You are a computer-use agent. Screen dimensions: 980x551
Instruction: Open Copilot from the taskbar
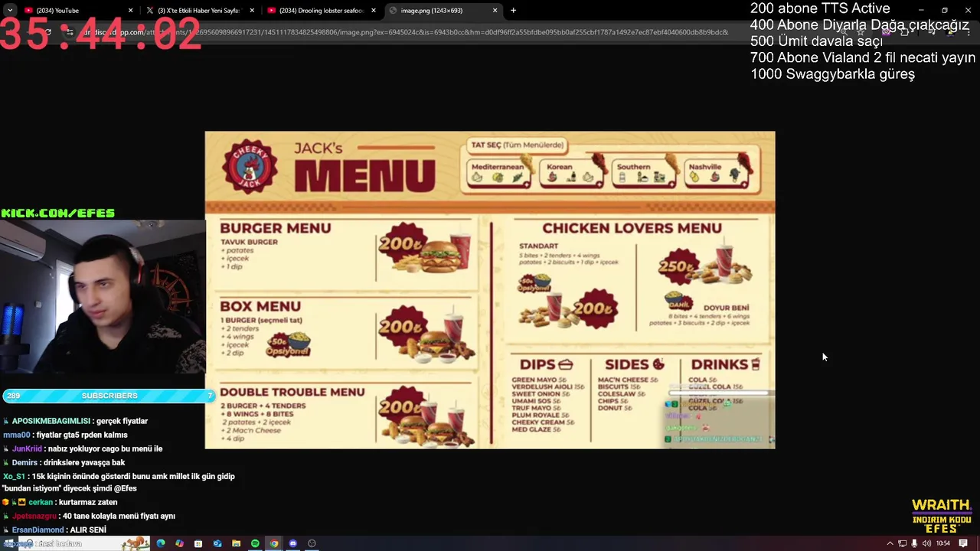pos(179,543)
